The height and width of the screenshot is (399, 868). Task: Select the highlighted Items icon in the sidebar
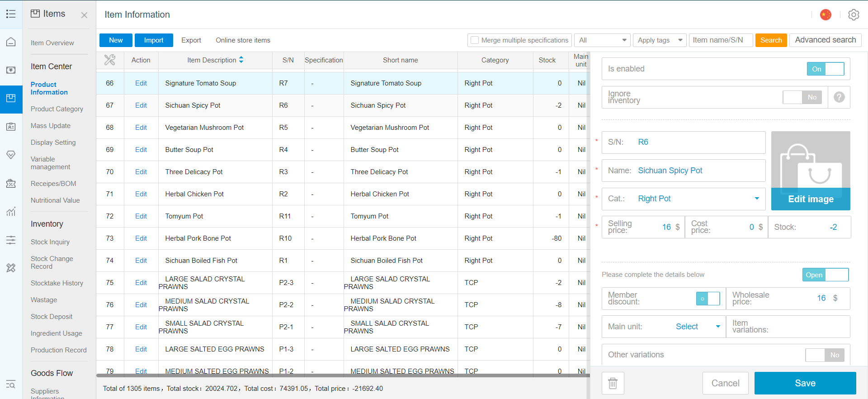[x=11, y=99]
